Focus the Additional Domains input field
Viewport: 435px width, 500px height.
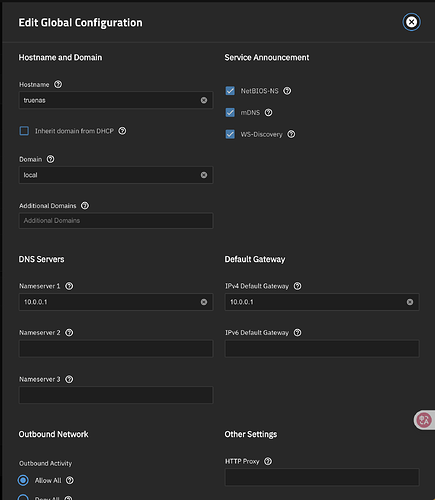point(116,221)
